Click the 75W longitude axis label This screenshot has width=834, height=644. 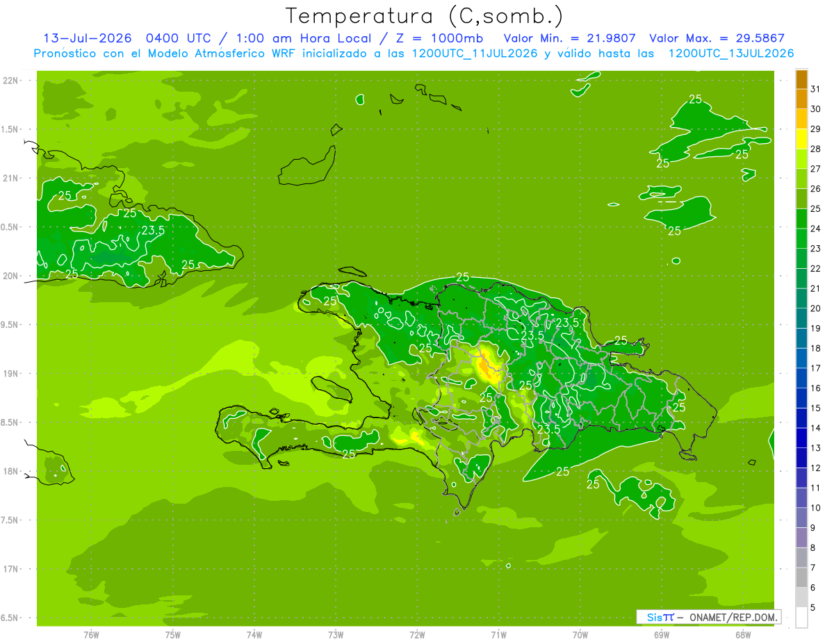click(x=173, y=634)
